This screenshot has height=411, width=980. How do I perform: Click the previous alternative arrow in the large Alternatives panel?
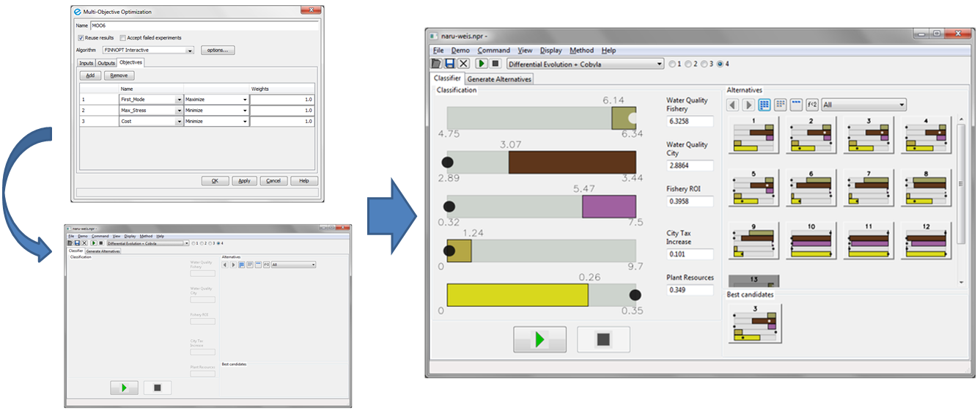point(733,105)
